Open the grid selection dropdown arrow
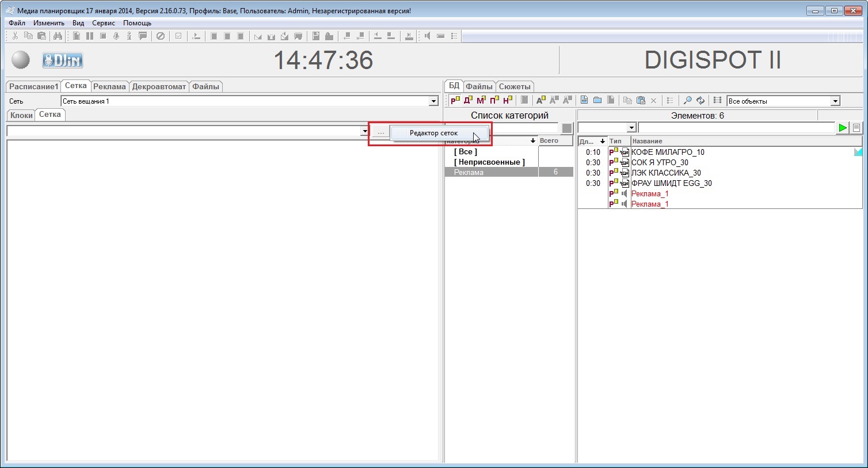 click(364, 131)
